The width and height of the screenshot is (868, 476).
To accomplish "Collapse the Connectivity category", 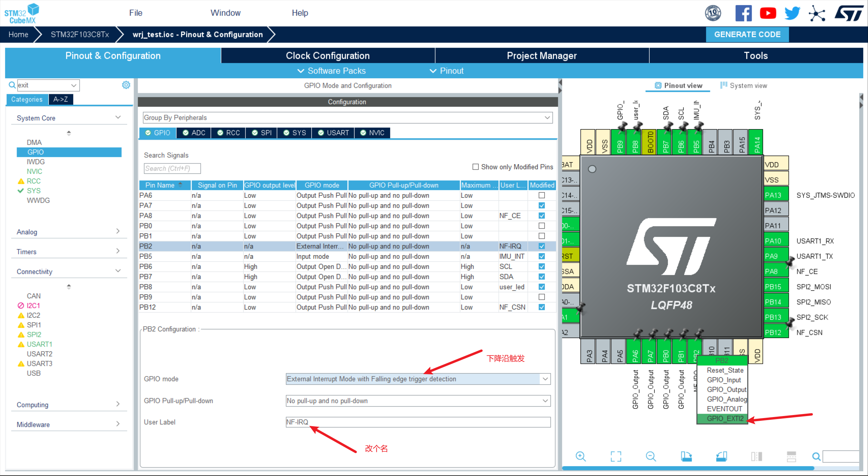I will (69, 271).
